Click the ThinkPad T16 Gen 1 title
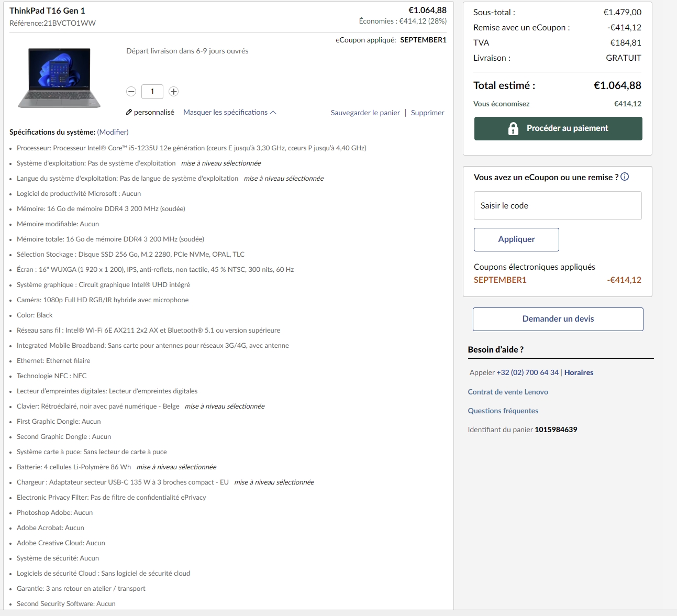 click(x=47, y=10)
